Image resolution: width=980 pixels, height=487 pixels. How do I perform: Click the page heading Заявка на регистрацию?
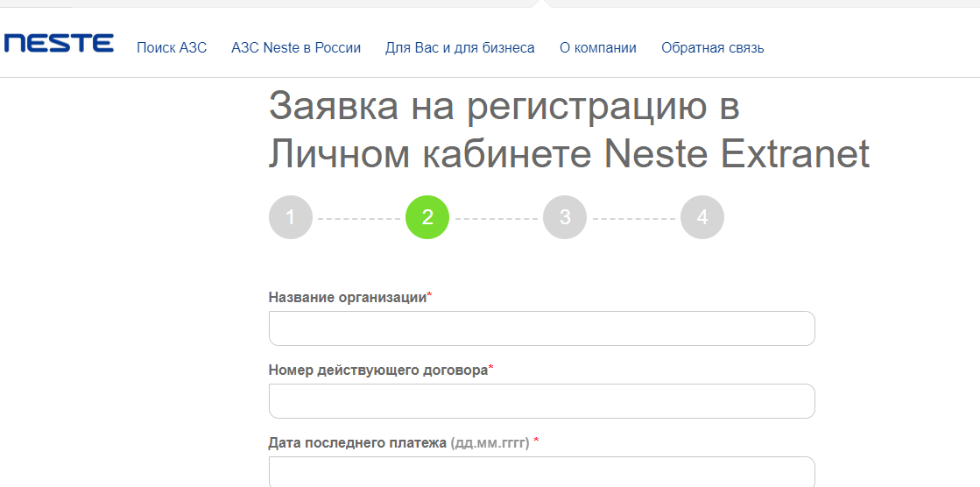(x=568, y=130)
